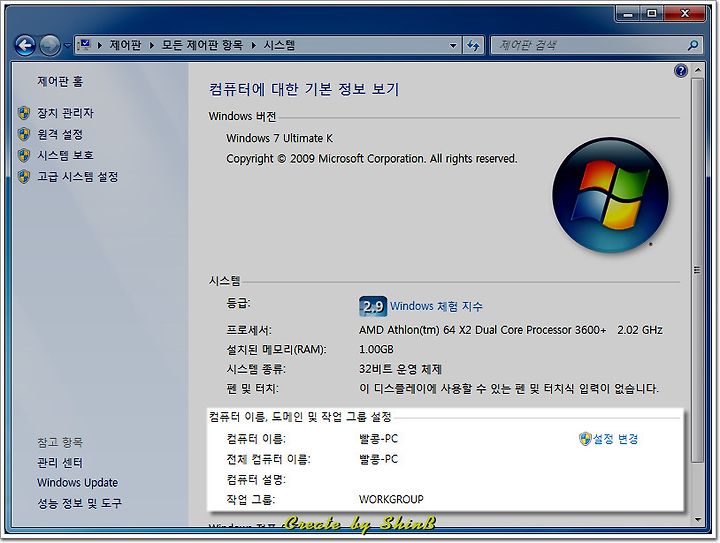The height and width of the screenshot is (543, 720).
Task: Open help with the question mark icon
Action: (681, 71)
